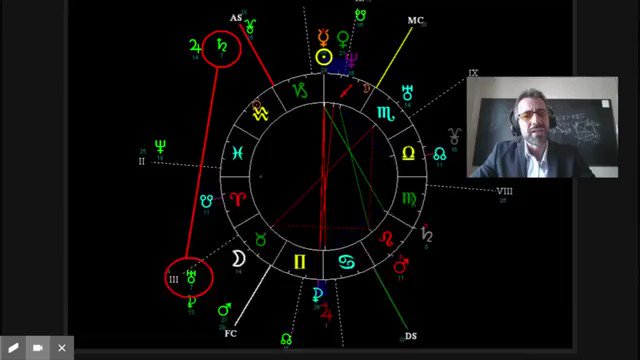Select the yellow Gemini sign
The width and height of the screenshot is (640, 360).
[x=300, y=262]
